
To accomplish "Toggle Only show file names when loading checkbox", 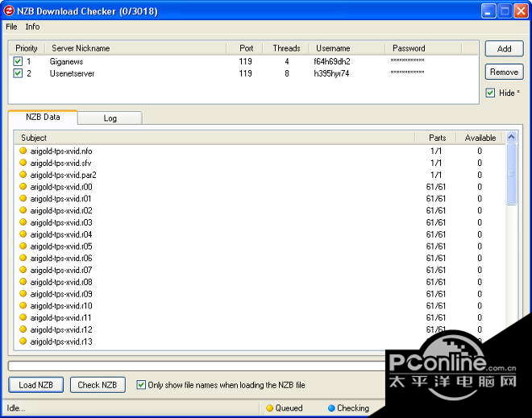I will [x=141, y=385].
